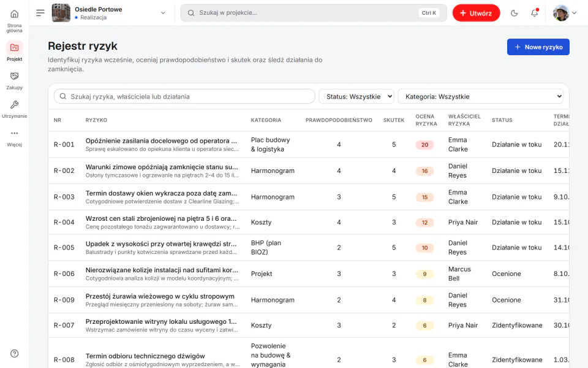Expand the Osiedle Portowe project switcher chevron

(x=163, y=13)
